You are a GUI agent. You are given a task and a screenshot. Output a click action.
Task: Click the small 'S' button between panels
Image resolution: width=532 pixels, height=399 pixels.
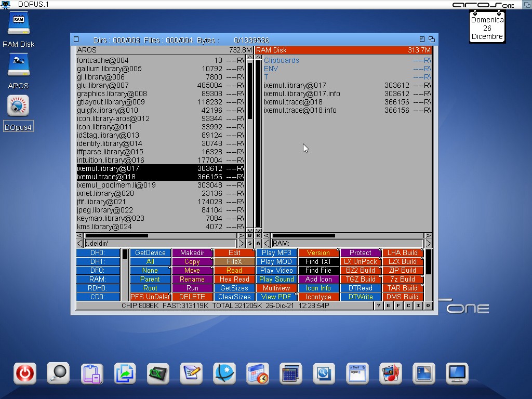coord(250,243)
